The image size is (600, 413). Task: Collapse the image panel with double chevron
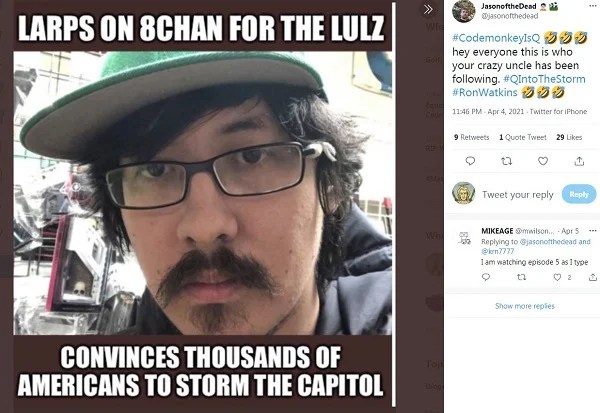429,9
